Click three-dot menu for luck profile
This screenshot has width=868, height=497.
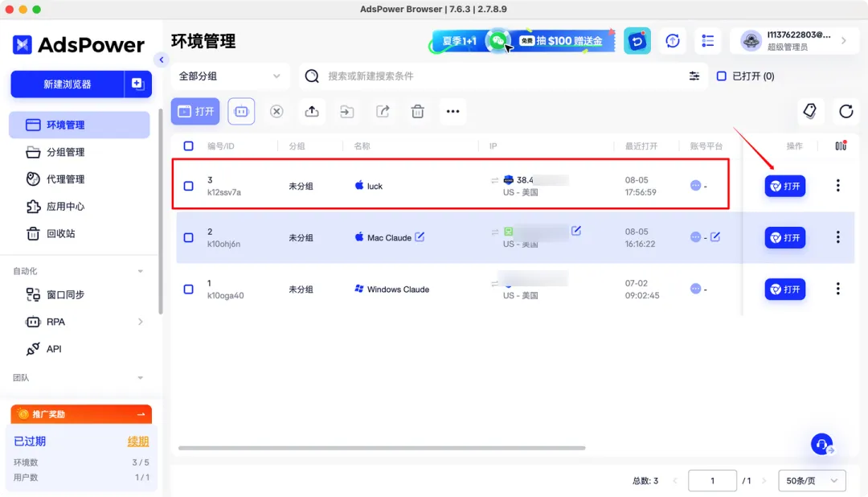coord(837,186)
